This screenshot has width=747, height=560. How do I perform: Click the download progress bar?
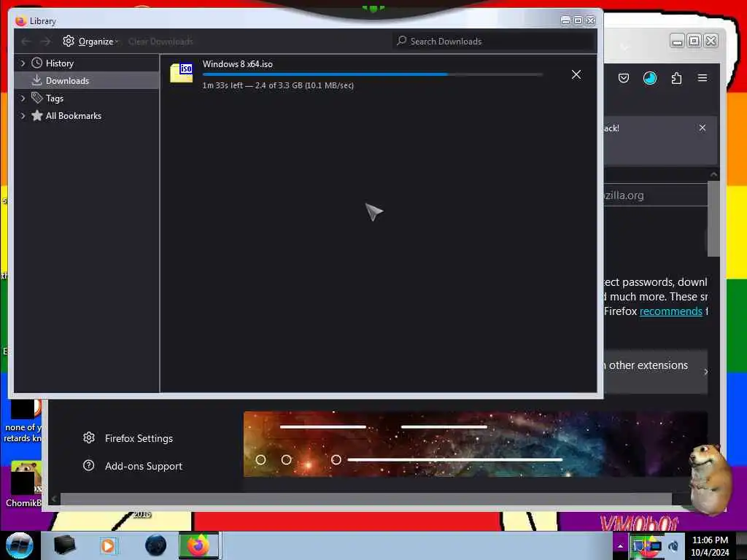click(x=373, y=74)
